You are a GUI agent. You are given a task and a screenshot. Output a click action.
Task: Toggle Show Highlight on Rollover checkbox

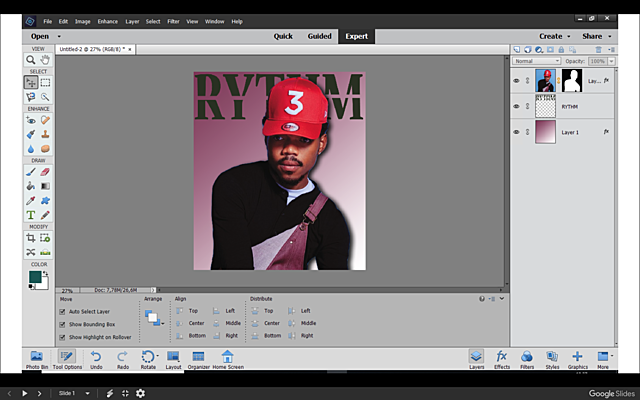point(62,337)
